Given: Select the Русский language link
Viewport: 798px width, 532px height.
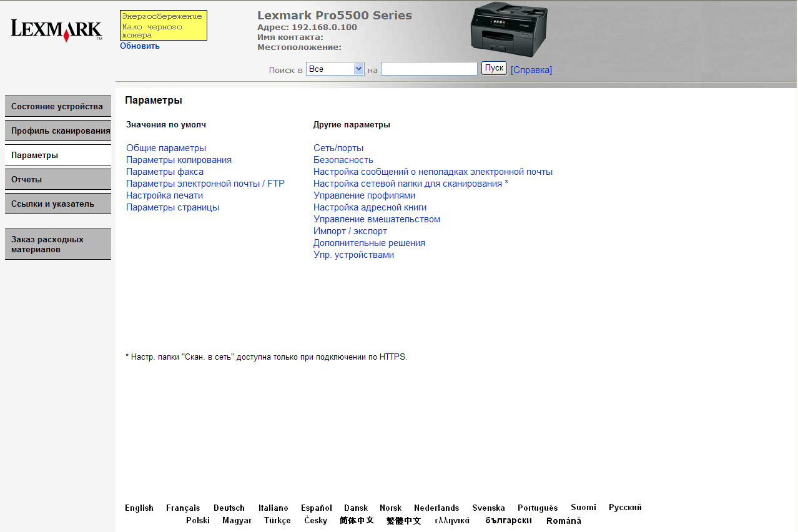Looking at the screenshot, I should [x=625, y=507].
